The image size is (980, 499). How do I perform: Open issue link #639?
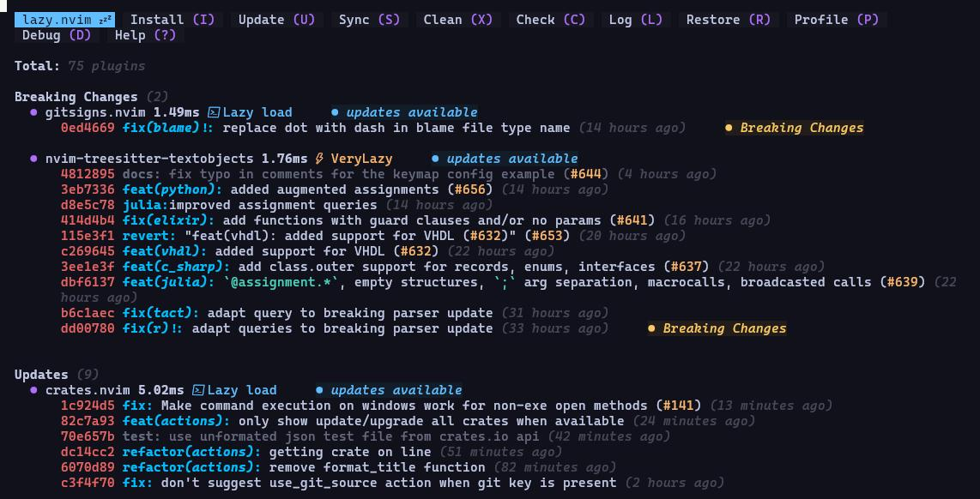pyautogui.click(x=902, y=282)
